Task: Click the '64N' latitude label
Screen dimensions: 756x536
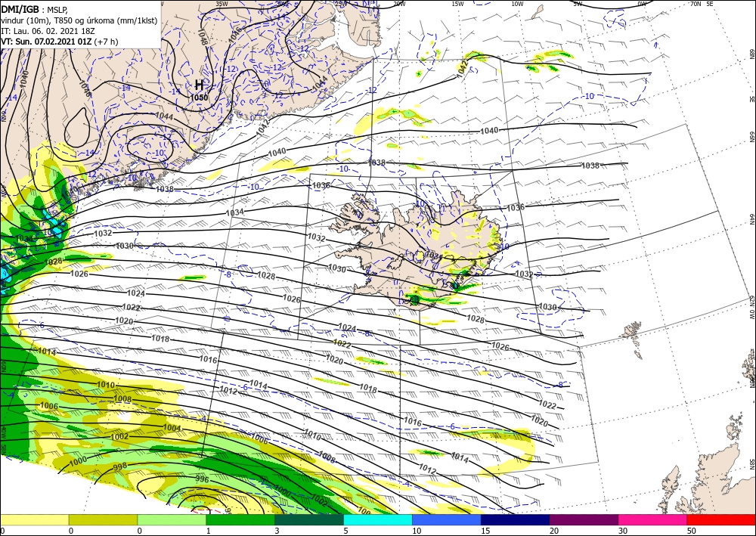Action: tap(751, 219)
